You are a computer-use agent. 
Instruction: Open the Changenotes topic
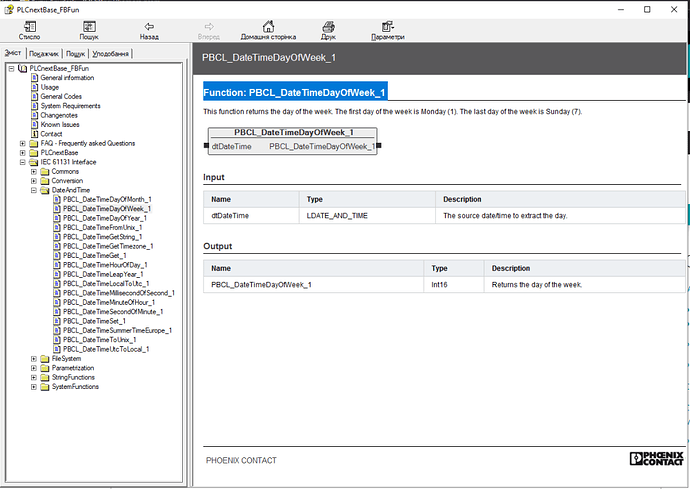[59, 115]
